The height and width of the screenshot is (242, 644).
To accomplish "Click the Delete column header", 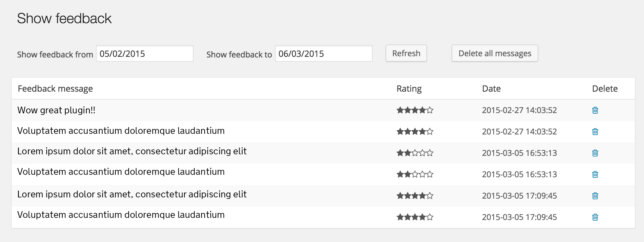I will click(x=605, y=89).
